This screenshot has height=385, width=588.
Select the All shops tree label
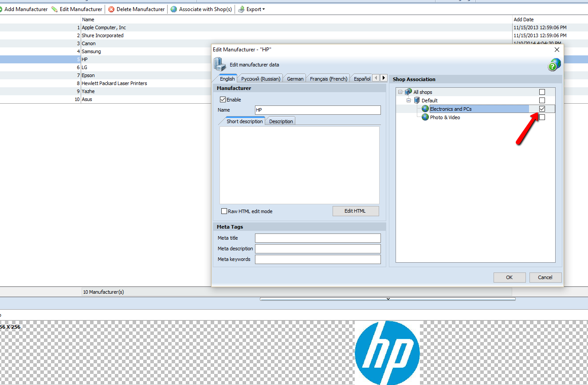click(423, 92)
